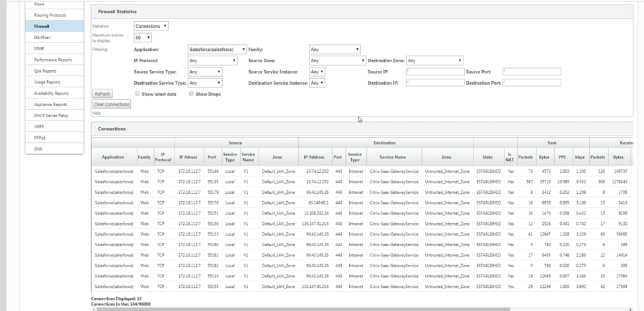Select the Connections Displayed: 12 text
Image resolution: width=644 pixels, height=311 pixels.
[116, 298]
